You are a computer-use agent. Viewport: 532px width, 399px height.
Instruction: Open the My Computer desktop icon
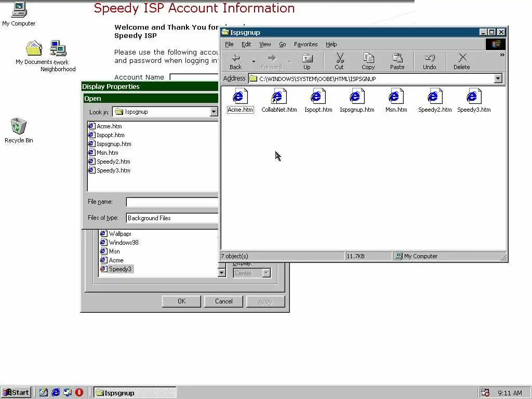pyautogui.click(x=19, y=15)
